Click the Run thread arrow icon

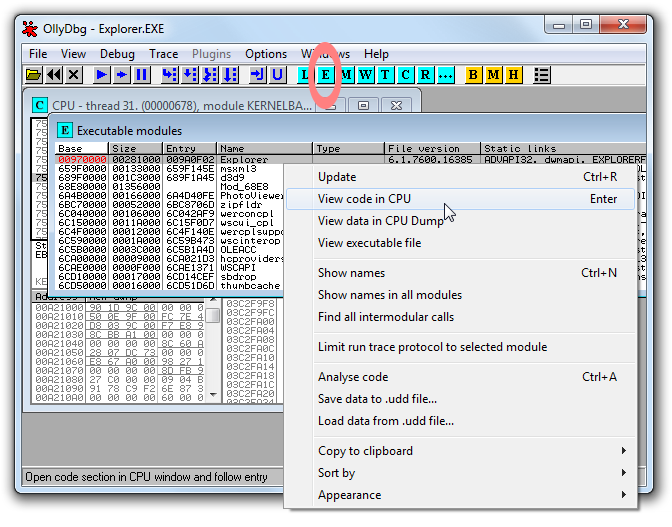pyautogui.click(x=122, y=75)
